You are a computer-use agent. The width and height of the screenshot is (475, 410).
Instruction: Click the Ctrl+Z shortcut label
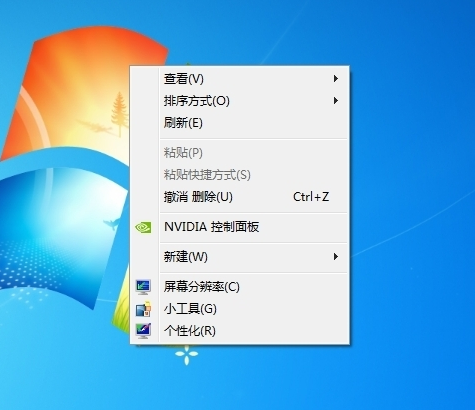[311, 197]
